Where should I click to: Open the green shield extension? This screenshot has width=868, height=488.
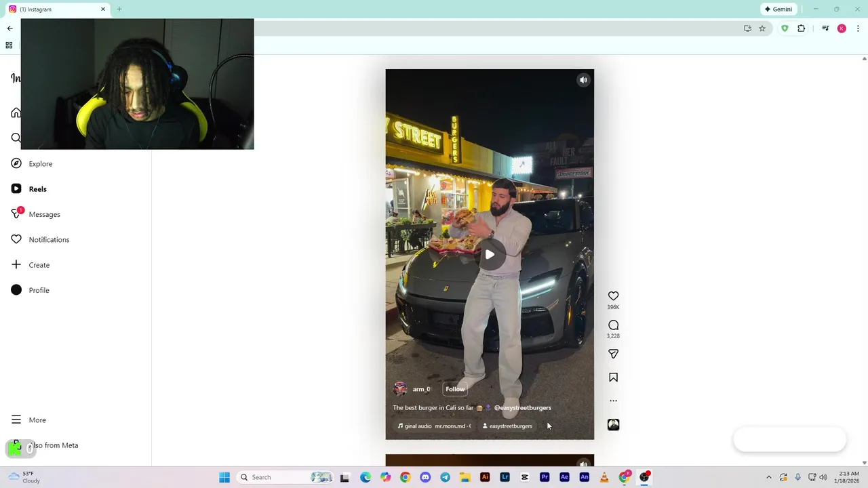click(785, 28)
